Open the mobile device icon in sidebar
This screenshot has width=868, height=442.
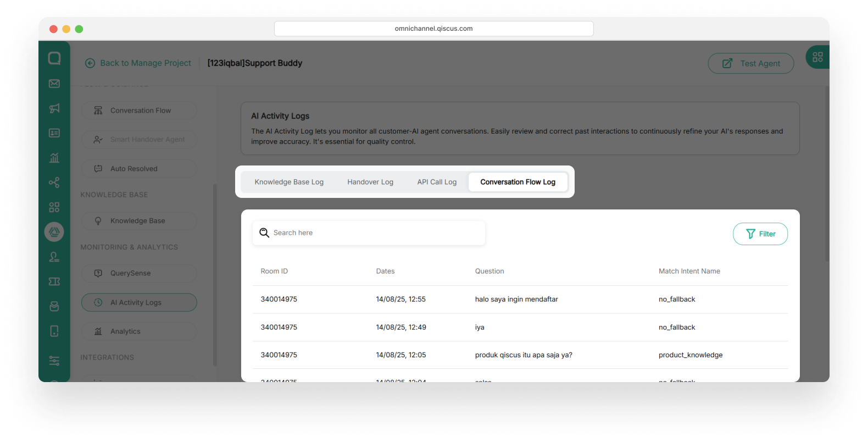[54, 331]
